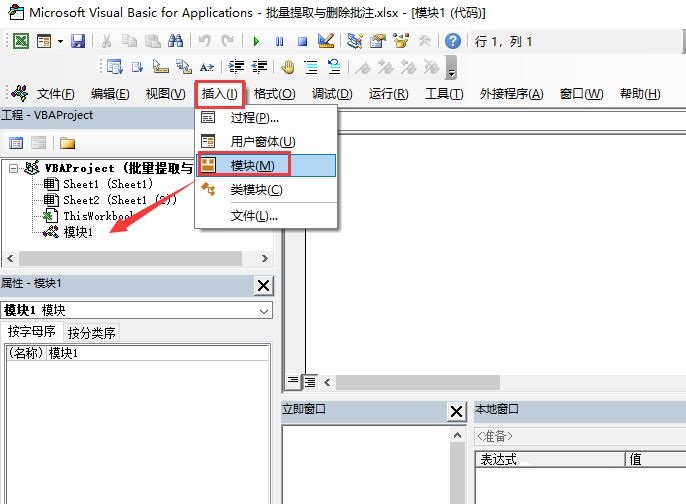Click the Copy icon in the toolbar

[130, 41]
